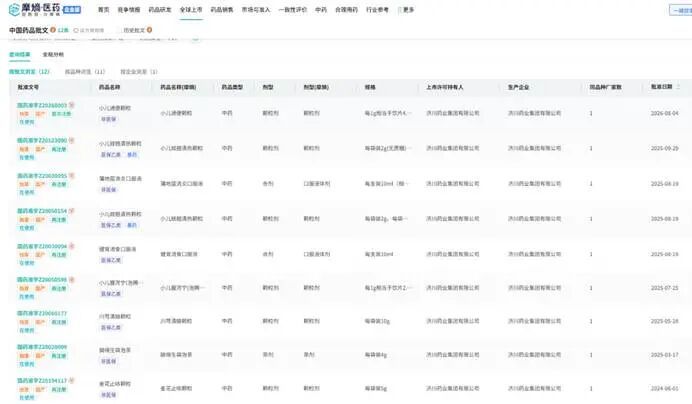Click the 基药 tag in the Z20123090 row
This screenshot has height=404, width=692.
(132, 155)
